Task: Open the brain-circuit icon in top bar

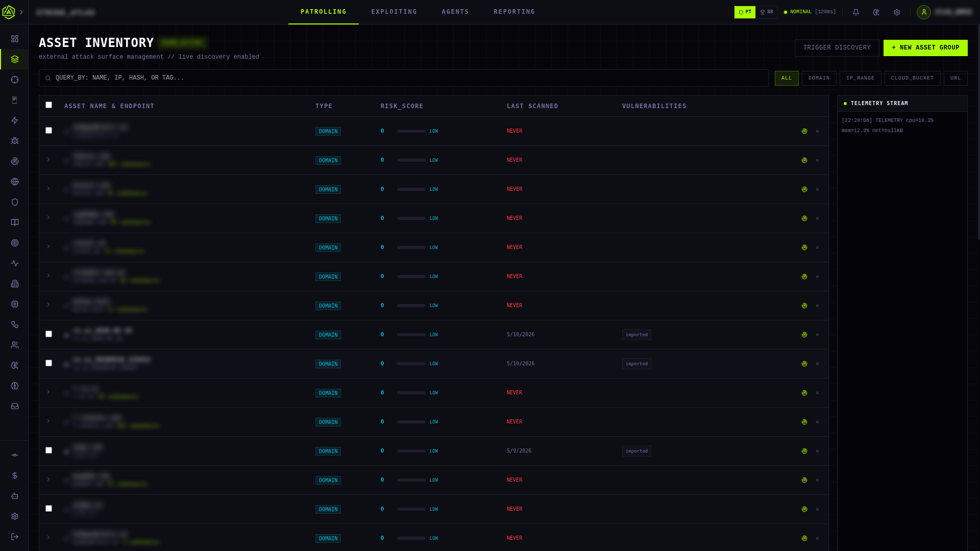Action: [876, 12]
